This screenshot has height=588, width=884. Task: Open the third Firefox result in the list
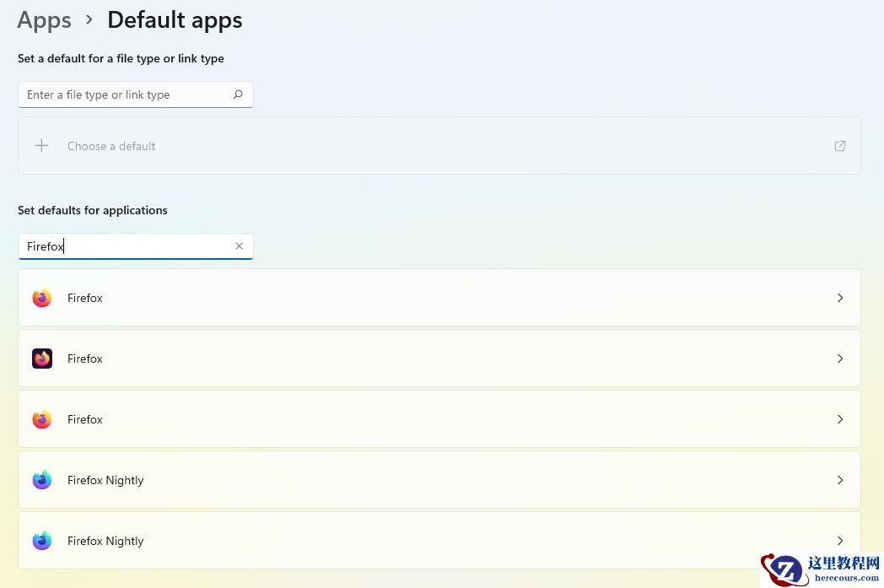(x=439, y=419)
